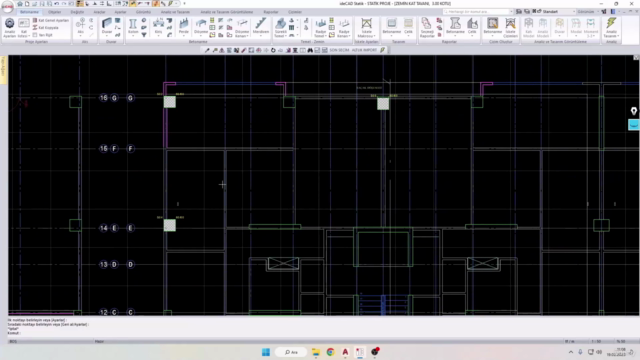Select the Kolon column tool
Image resolution: width=640 pixels, height=360 pixels.
pos(133,26)
